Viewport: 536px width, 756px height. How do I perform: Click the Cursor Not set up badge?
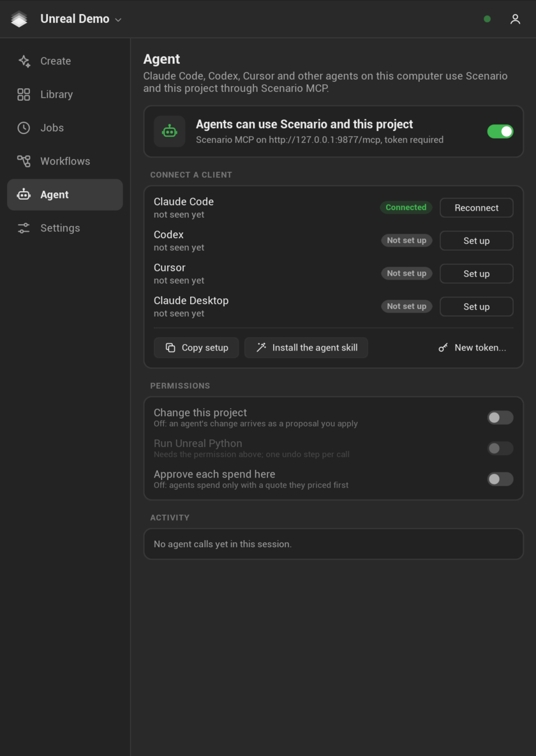[x=407, y=273]
